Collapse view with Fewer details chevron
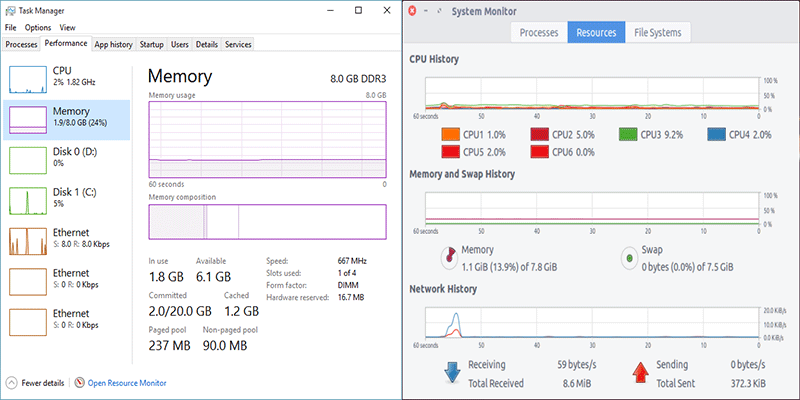Viewport: 800px width, 400px height. tap(12, 383)
